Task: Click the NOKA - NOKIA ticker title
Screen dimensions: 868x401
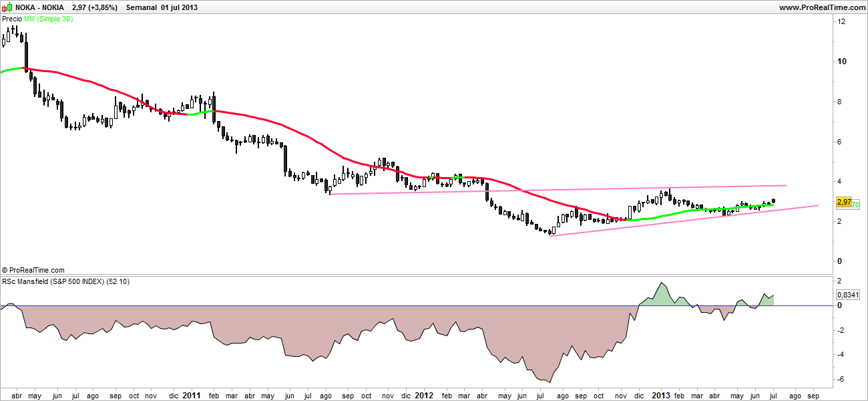Action: (40, 7)
